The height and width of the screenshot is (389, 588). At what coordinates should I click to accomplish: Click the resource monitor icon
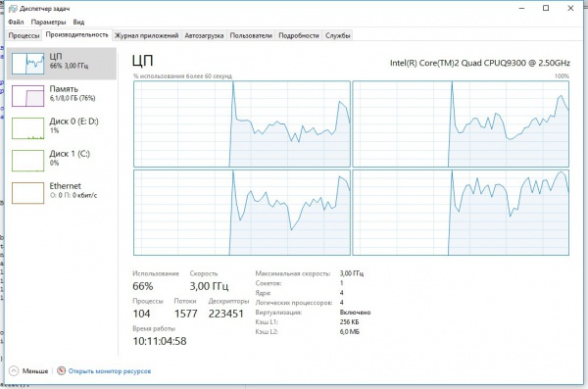[61, 370]
